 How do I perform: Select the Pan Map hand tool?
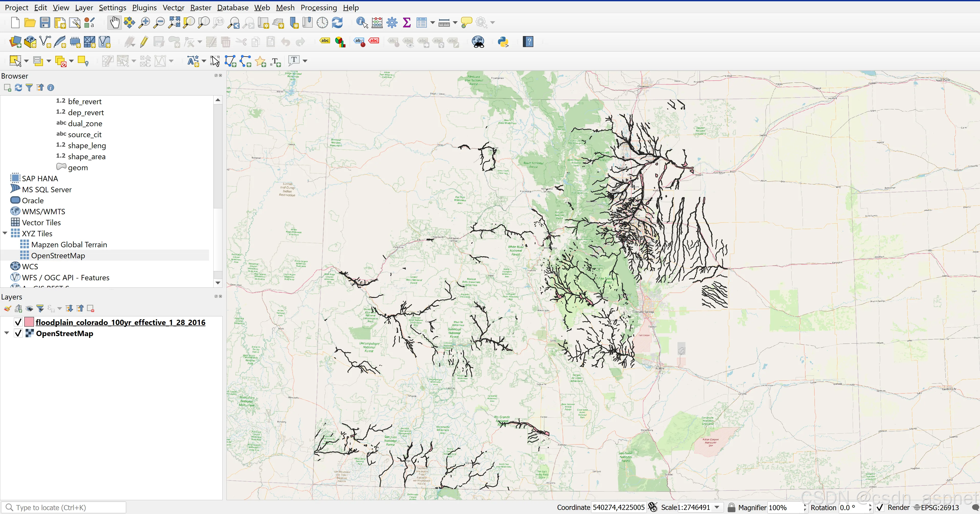pos(115,23)
